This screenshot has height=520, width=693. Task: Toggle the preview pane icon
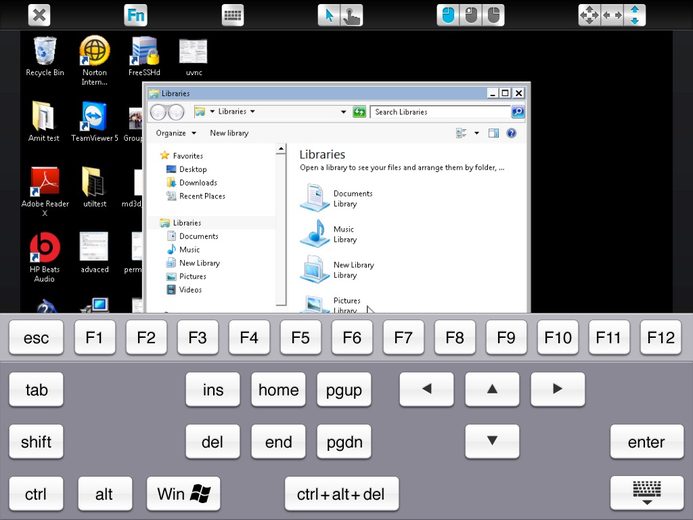493,133
